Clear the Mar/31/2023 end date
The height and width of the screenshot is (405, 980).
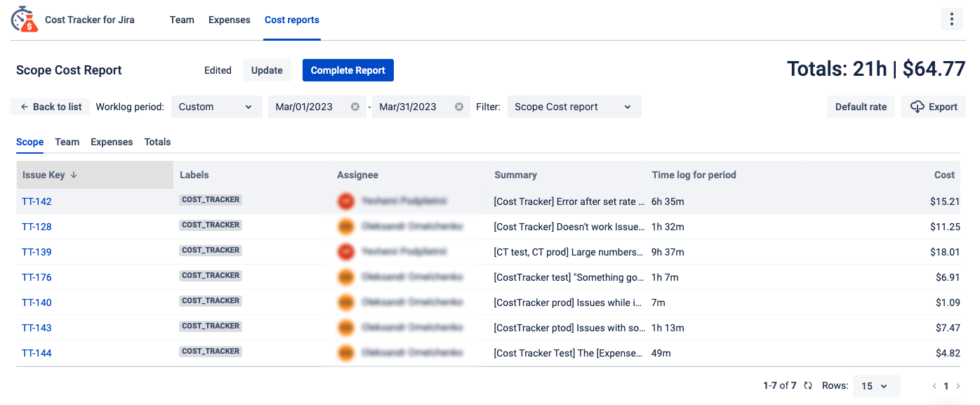458,107
